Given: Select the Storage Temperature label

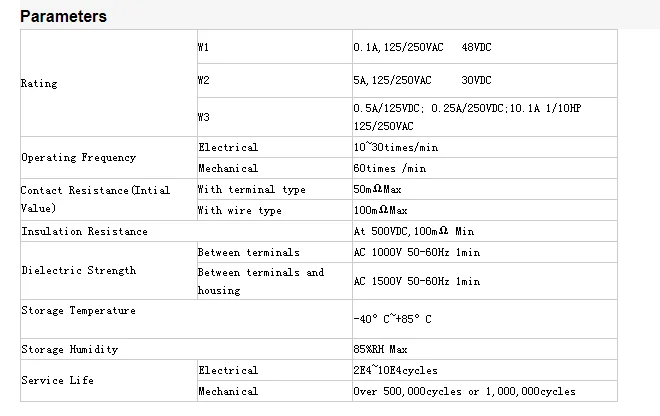Looking at the screenshot, I should point(78,311).
